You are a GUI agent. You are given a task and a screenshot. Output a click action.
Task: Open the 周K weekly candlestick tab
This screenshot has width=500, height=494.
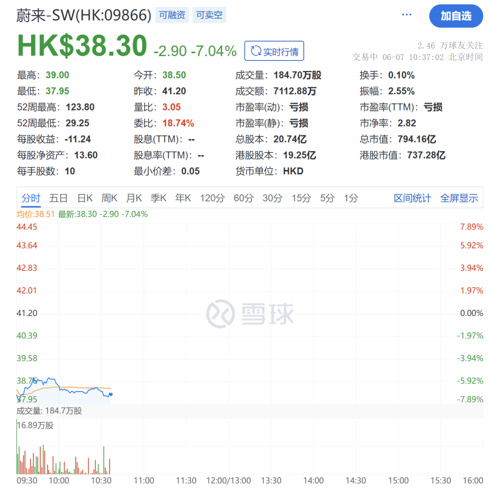click(109, 198)
